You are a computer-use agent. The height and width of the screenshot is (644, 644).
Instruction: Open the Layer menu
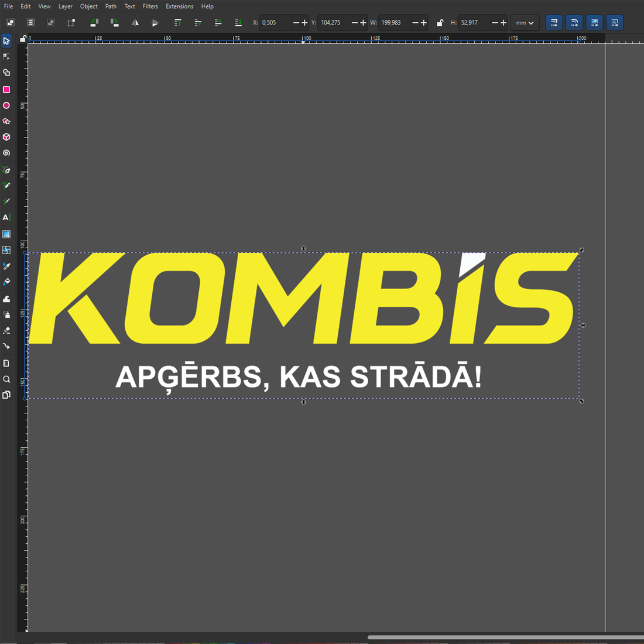click(66, 6)
